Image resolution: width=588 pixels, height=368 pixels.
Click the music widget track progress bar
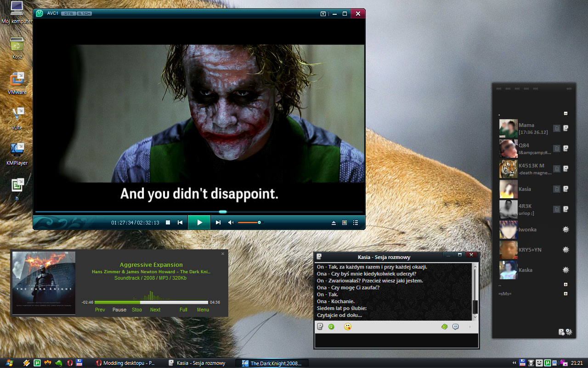(x=151, y=302)
